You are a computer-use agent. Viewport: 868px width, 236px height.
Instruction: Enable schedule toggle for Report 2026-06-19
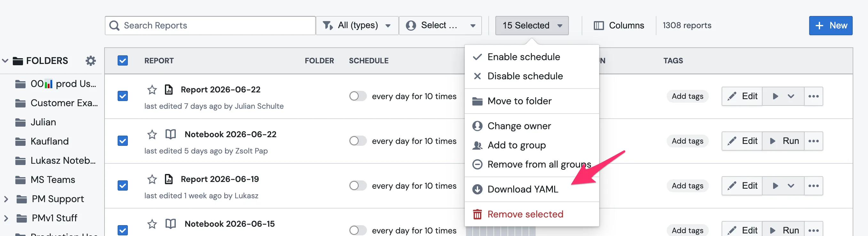click(358, 186)
